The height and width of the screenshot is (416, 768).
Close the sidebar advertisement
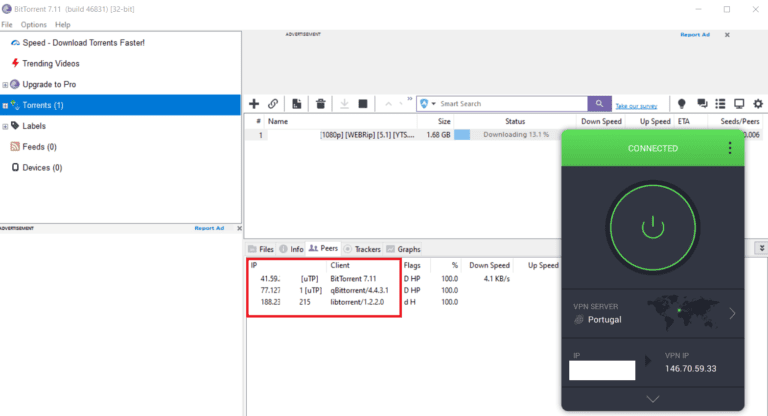point(239,228)
